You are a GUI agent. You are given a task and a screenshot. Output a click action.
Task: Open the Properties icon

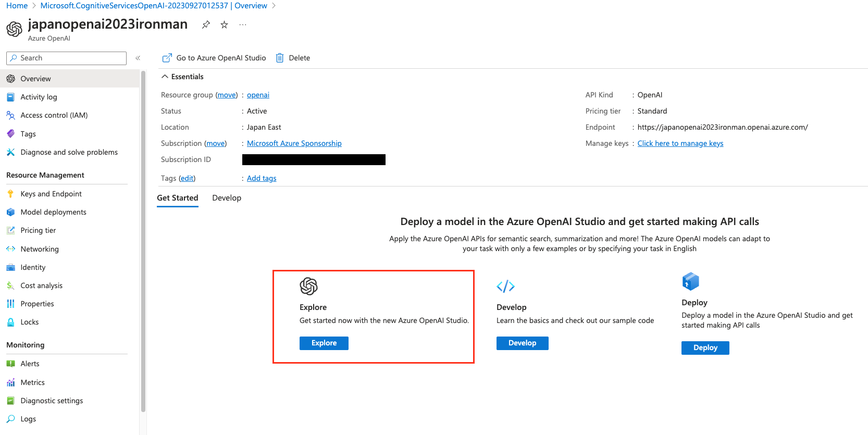click(10, 304)
